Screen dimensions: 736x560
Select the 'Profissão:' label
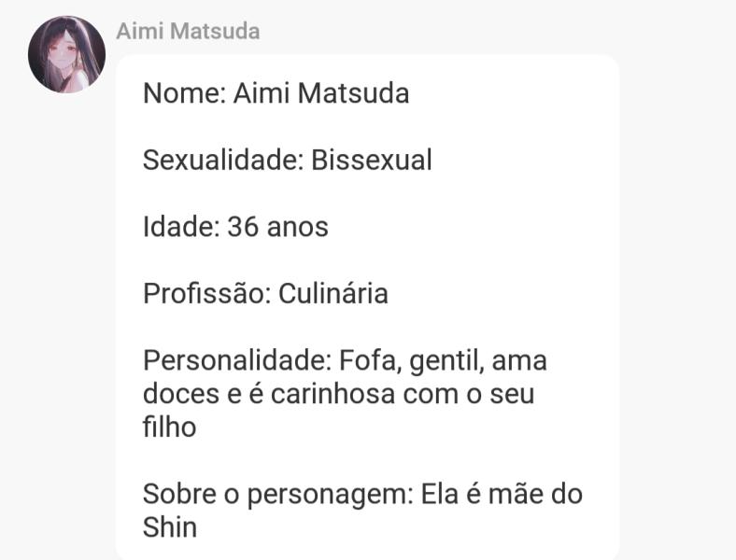207,294
